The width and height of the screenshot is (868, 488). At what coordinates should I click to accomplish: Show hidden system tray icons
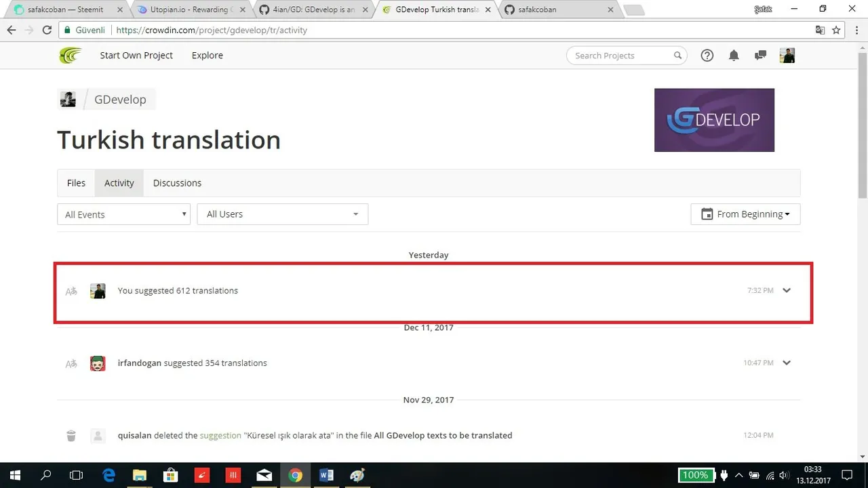(x=738, y=475)
